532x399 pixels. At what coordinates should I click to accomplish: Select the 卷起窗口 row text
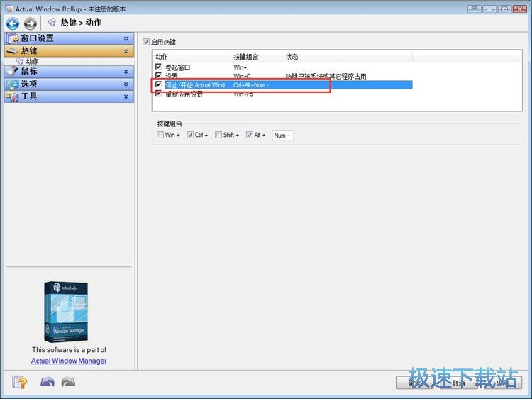tap(178, 67)
